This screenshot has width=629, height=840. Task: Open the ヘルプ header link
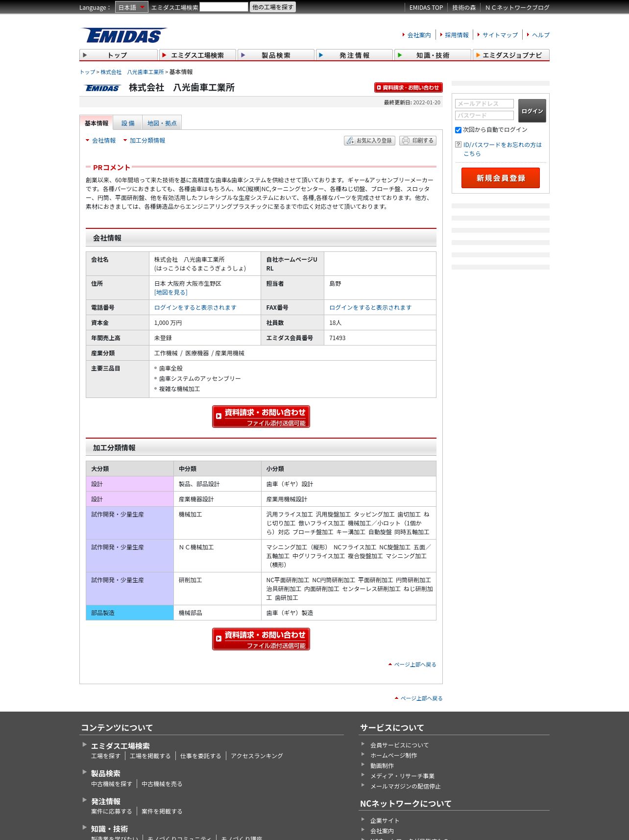pyautogui.click(x=541, y=35)
